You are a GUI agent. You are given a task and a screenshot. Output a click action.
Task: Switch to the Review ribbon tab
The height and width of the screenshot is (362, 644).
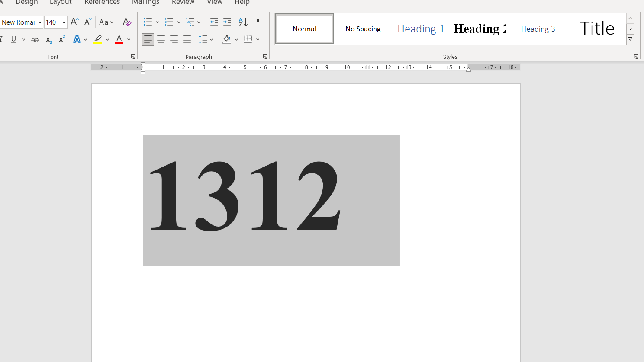[x=183, y=3]
